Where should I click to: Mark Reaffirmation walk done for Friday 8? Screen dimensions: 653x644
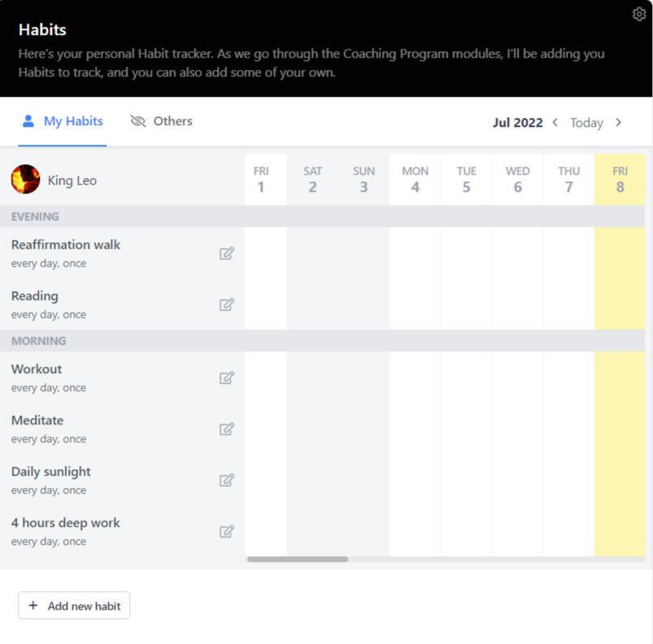(620, 253)
